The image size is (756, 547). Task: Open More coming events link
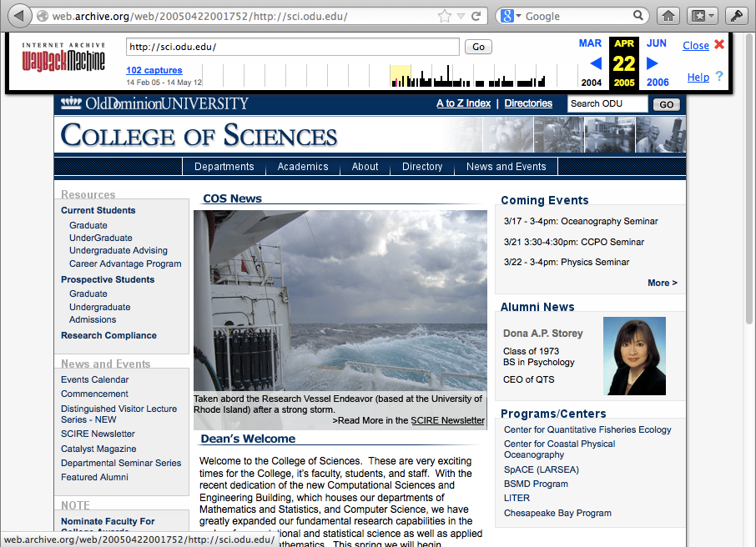[663, 283]
